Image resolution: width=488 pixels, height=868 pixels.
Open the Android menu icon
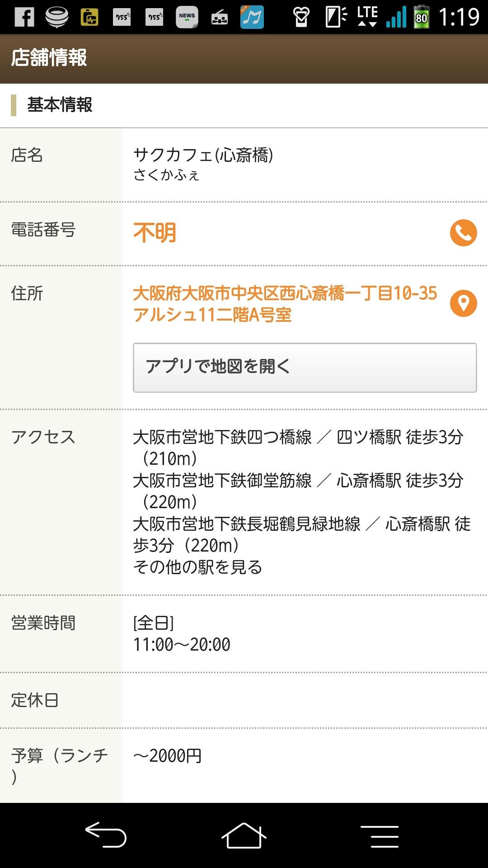click(x=380, y=835)
